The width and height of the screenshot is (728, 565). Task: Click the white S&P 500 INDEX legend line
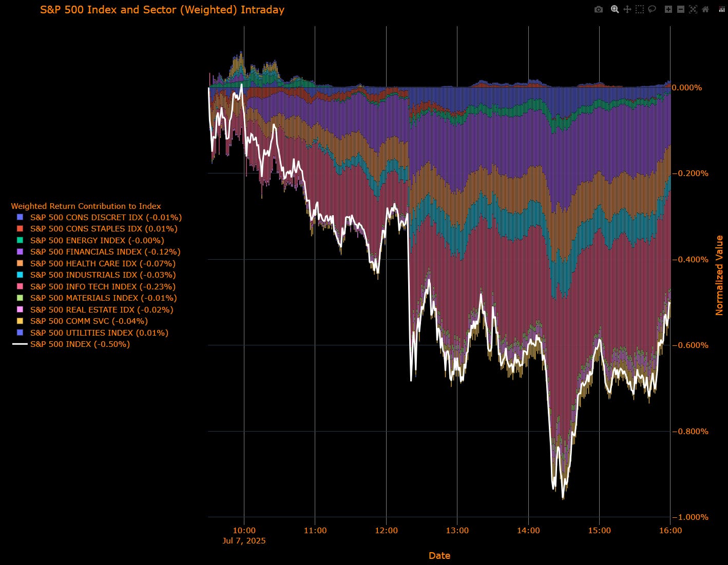coord(20,344)
